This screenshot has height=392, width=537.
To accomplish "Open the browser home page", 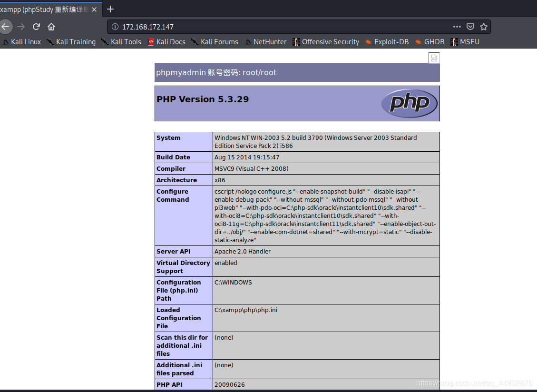I will 51,27.
